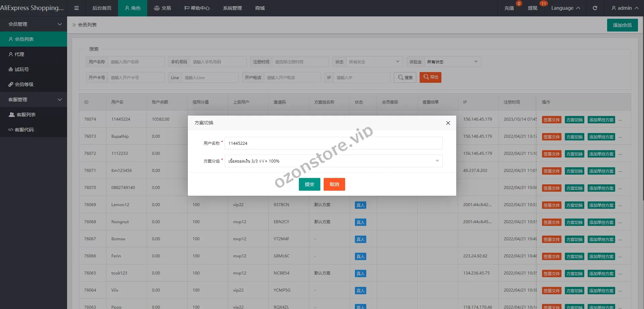This screenshot has height=309, width=644.
Task: Click the 添加会员 button
Action: (x=622, y=25)
